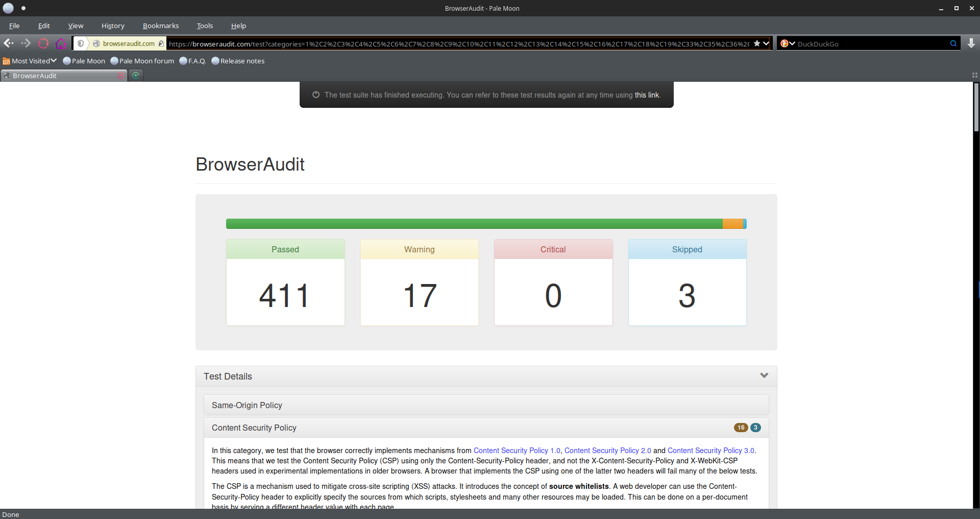Viewport: 980px width, 519px height.
Task: Click the vertical page scrollbar thumb
Action: pyautogui.click(x=976, y=107)
